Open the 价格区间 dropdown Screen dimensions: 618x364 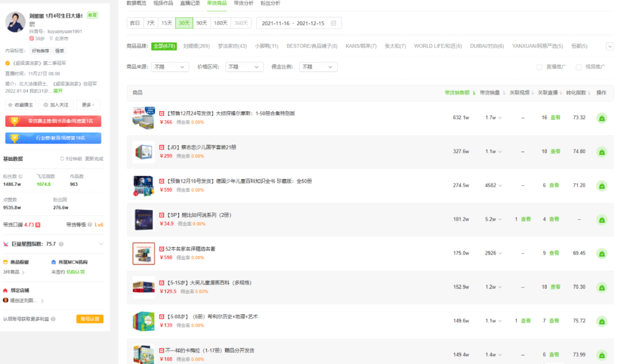coord(244,67)
